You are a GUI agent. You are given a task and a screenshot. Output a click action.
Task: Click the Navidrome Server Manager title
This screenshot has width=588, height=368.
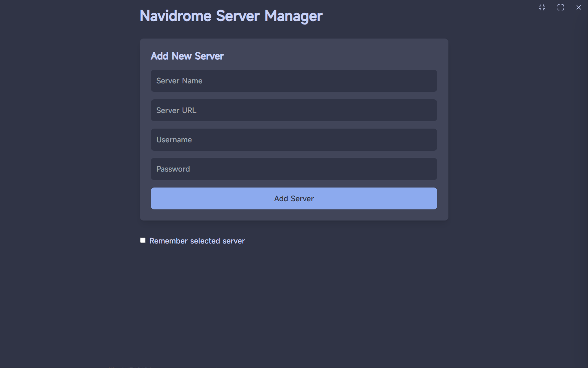(231, 16)
